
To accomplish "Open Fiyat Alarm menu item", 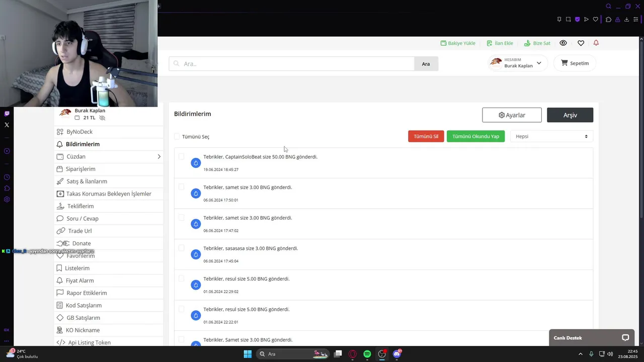I will coord(109,281).
